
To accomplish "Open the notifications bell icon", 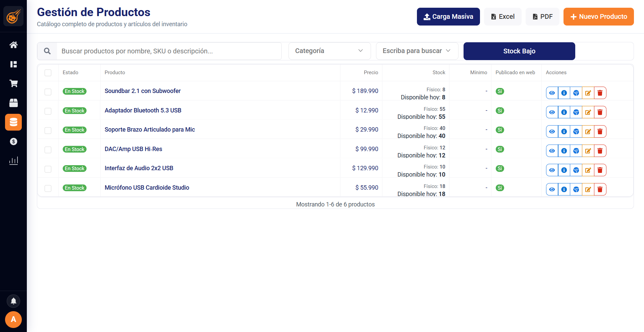I will tap(13, 301).
